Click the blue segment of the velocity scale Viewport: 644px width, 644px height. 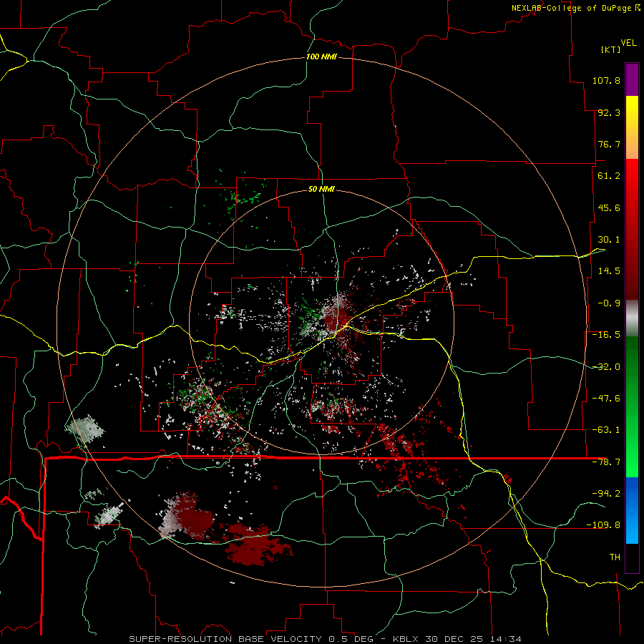(632, 510)
